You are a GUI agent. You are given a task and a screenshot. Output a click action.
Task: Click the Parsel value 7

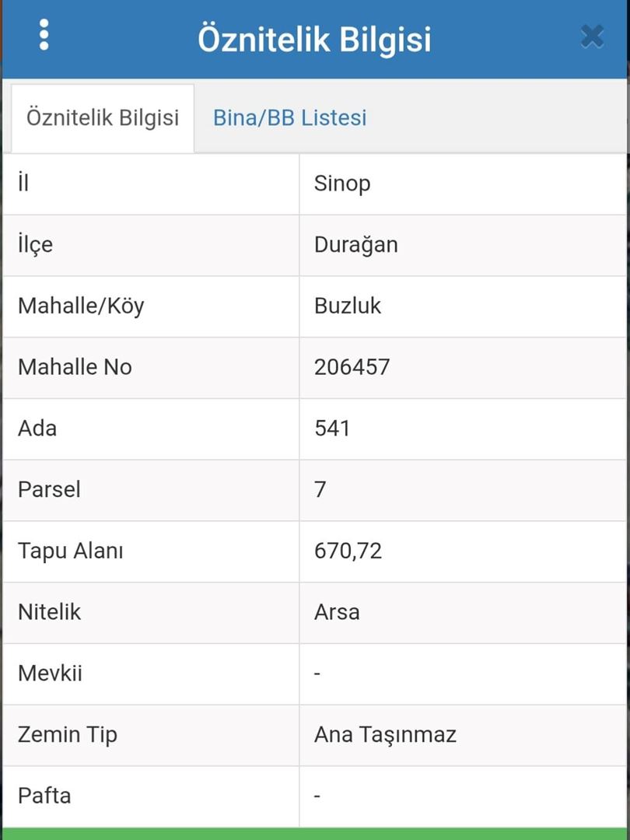coord(320,490)
